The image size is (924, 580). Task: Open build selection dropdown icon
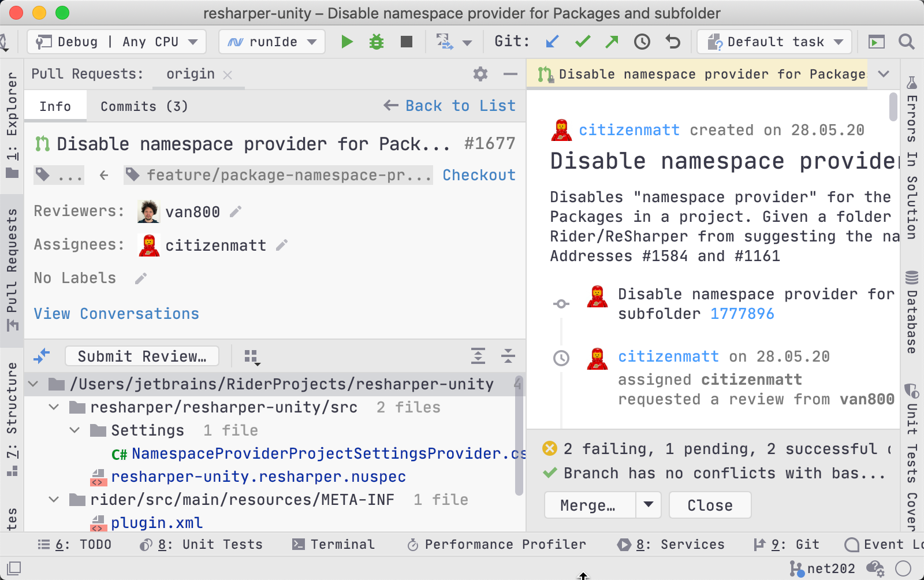[x=453, y=42]
